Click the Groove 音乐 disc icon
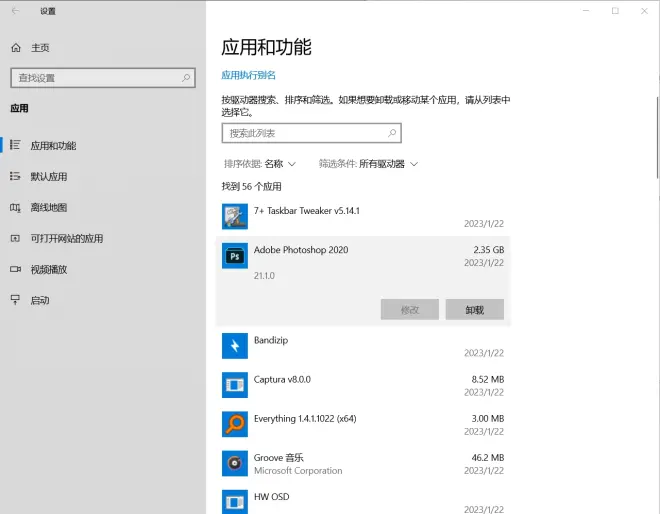Screen dimensions: 660x514 coord(235,463)
